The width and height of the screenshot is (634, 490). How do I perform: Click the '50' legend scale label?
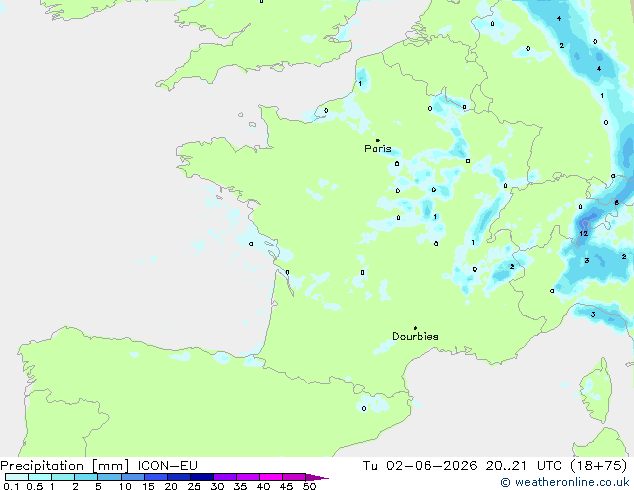[x=309, y=486]
